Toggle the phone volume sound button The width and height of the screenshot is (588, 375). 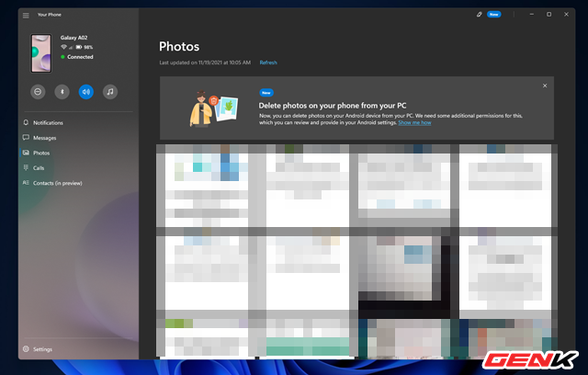coord(85,92)
